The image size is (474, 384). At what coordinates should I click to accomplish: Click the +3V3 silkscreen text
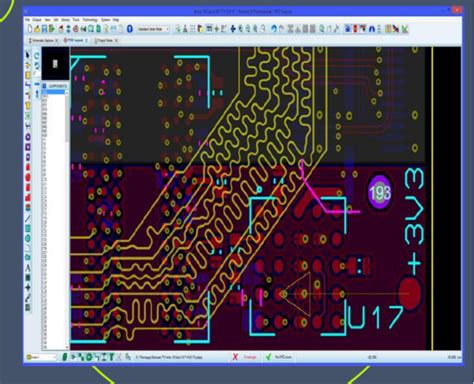414,221
